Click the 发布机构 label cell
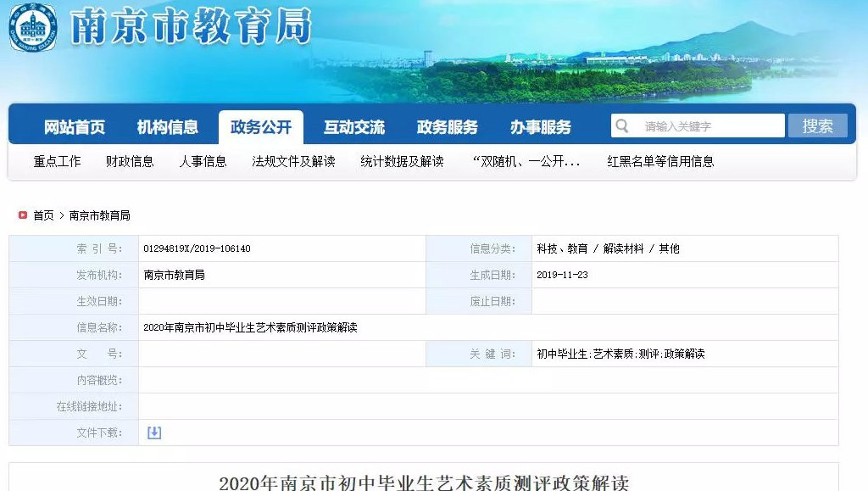868x491 pixels. coord(74,275)
